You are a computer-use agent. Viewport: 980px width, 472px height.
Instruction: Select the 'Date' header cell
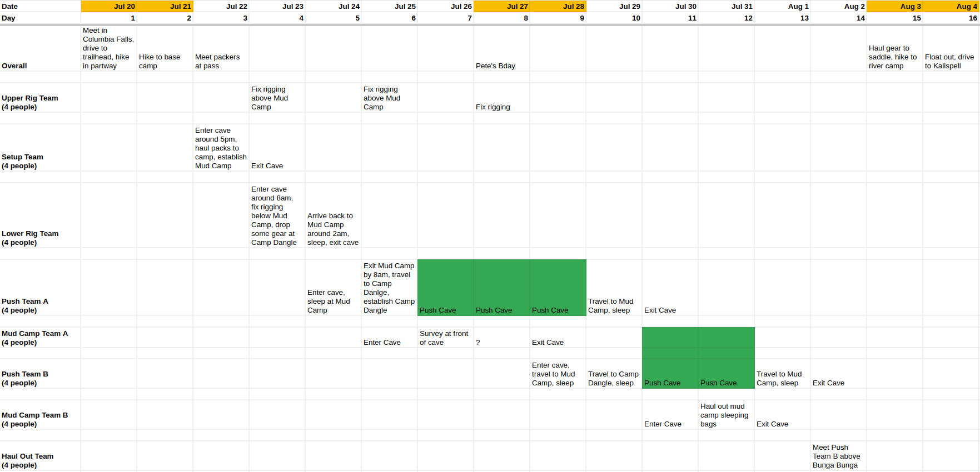coord(40,6)
